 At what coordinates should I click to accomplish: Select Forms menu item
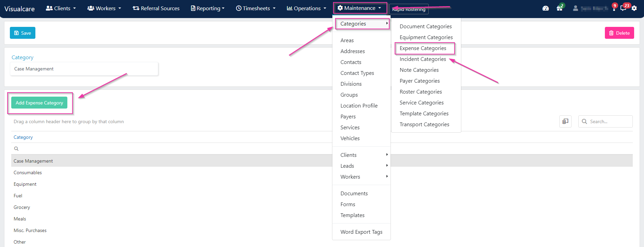point(348,204)
